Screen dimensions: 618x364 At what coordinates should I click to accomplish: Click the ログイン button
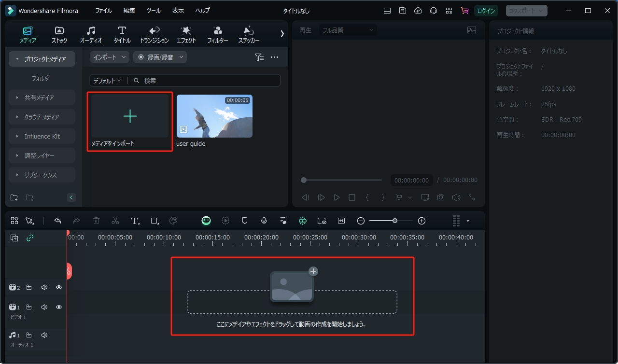click(x=486, y=11)
